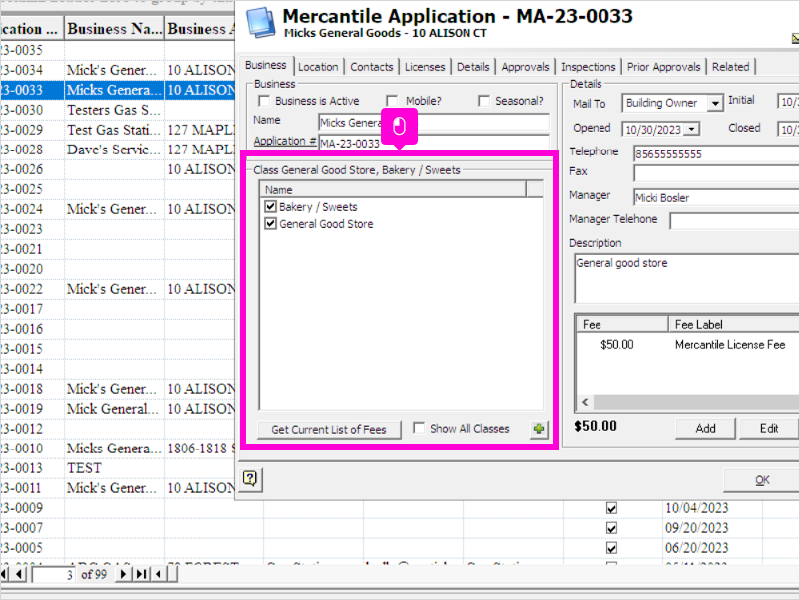Uncheck Bakery / Sweets class
Image resolution: width=800 pixels, height=600 pixels.
coord(270,207)
